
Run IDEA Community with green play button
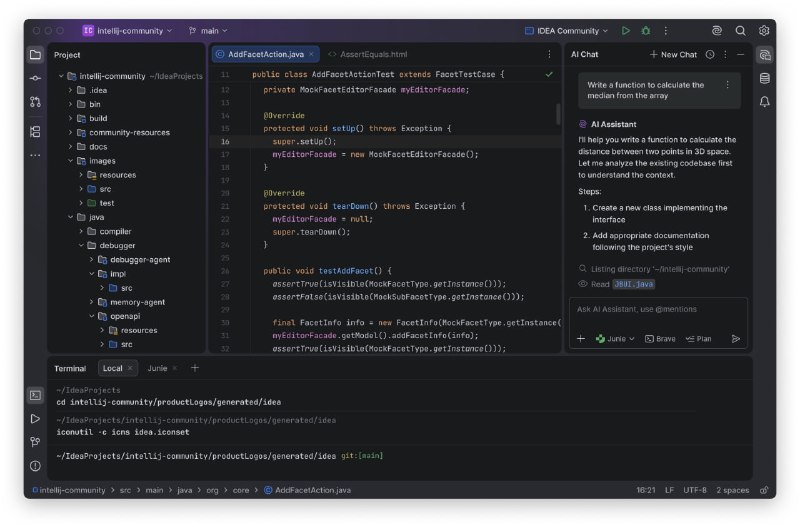[x=626, y=31]
